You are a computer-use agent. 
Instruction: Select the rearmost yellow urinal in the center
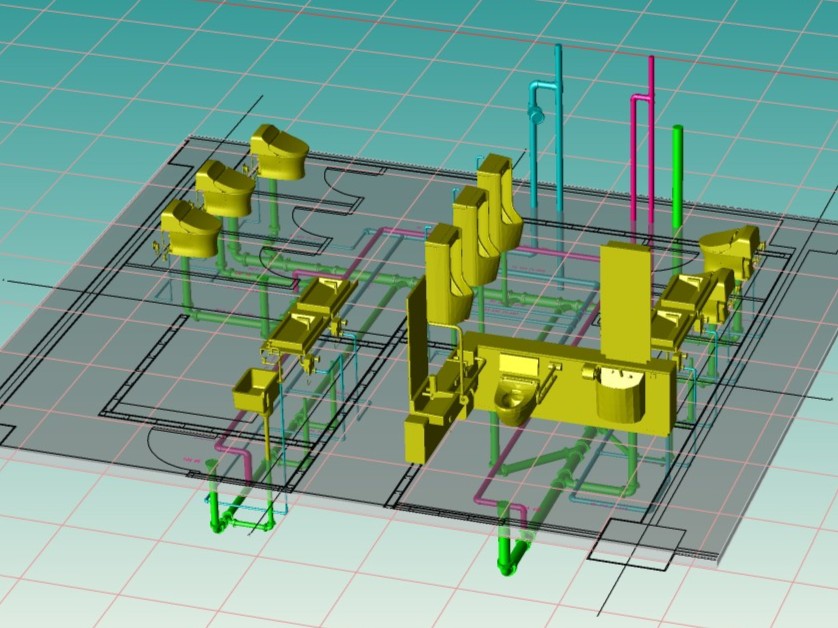click(499, 200)
